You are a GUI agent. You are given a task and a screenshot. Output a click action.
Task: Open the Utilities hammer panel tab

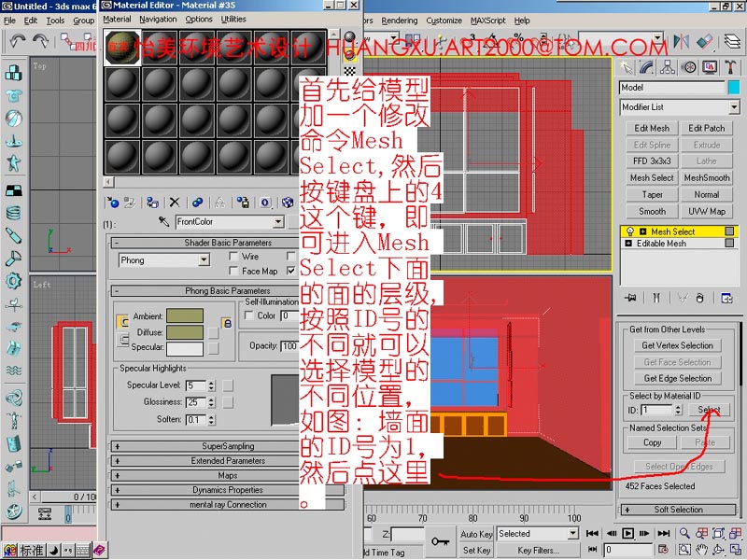(x=730, y=67)
